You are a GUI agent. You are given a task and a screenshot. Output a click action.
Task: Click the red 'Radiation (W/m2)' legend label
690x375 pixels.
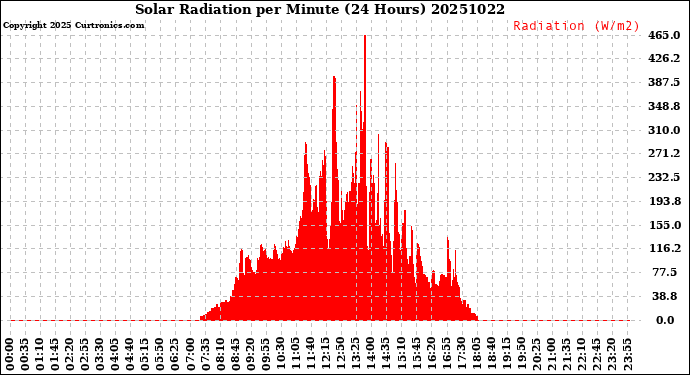[x=576, y=26]
